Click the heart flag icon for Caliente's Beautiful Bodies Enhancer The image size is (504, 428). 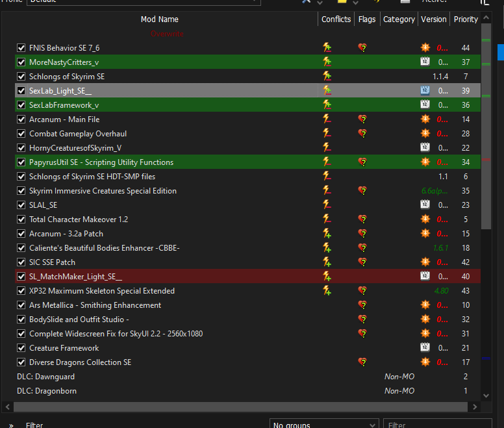362,247
